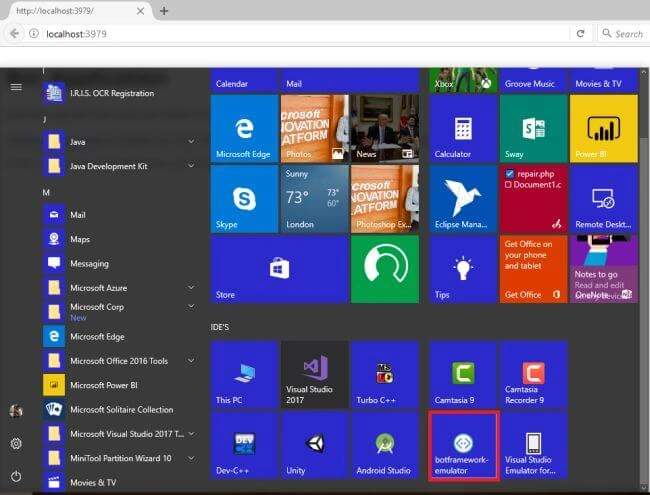The height and width of the screenshot is (495, 650).
Task: Open the Skype tile
Action: pyautogui.click(x=244, y=199)
